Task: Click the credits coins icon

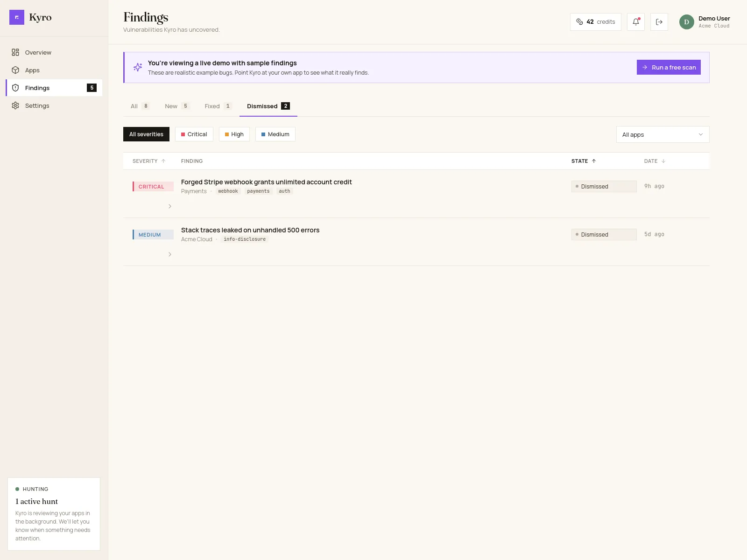Action: (x=579, y=22)
